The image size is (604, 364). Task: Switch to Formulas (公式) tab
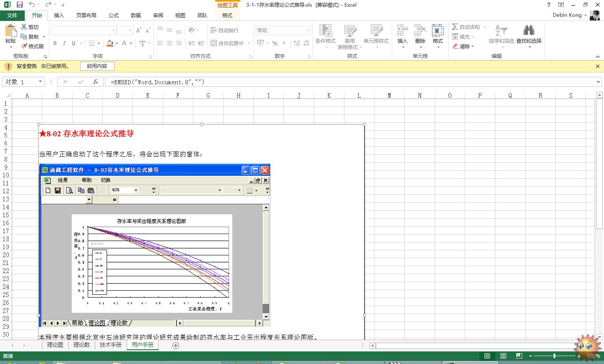(x=114, y=15)
